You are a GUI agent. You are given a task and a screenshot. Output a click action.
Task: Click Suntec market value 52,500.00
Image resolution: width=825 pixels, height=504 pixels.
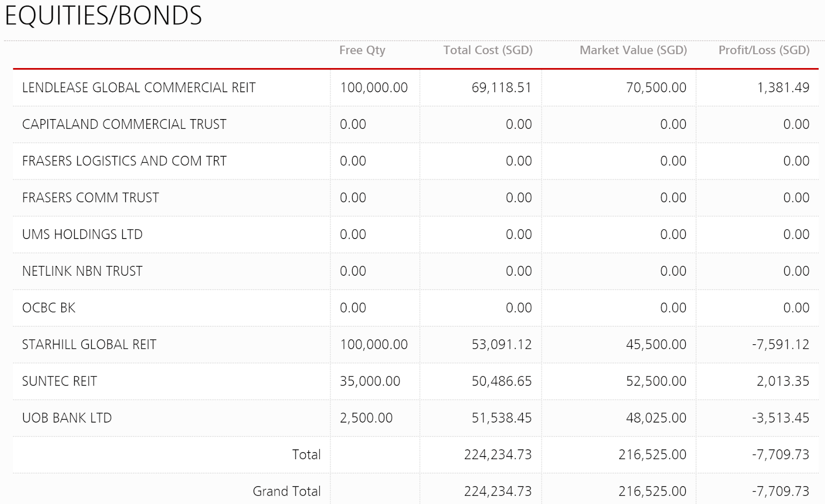(656, 381)
